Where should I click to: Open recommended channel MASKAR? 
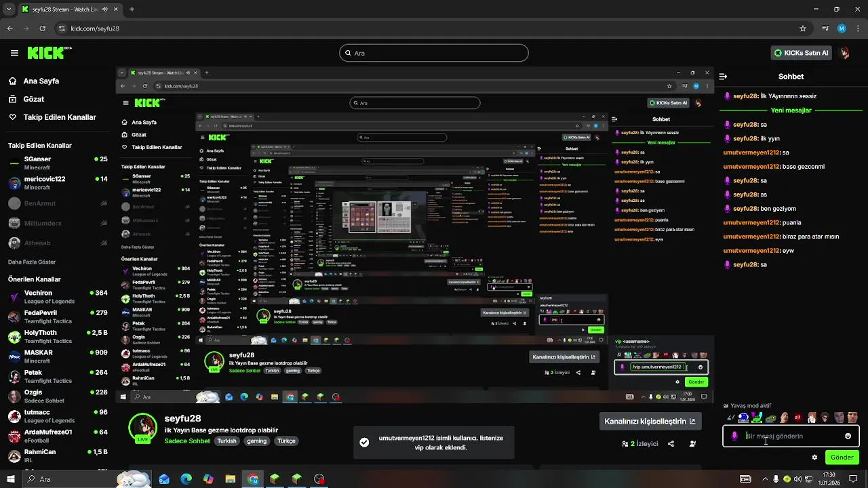(x=58, y=357)
